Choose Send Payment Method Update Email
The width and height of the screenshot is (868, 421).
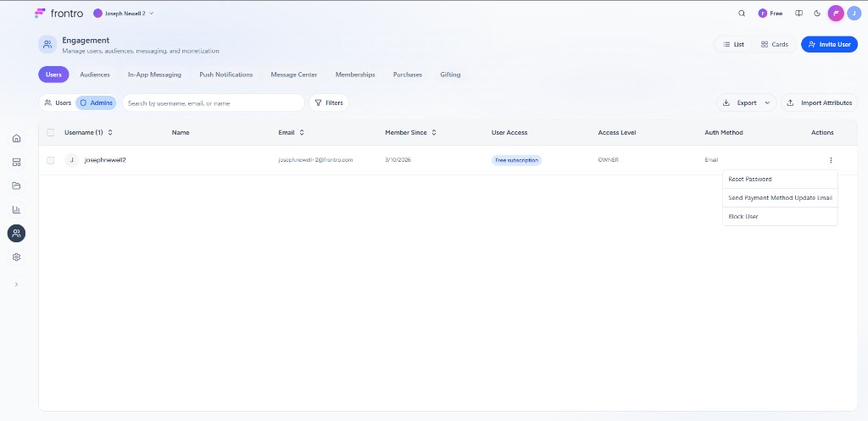click(x=780, y=198)
